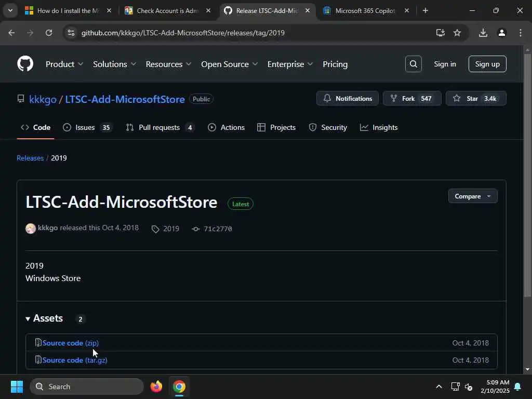Open the Issues tab
This screenshot has height=399, width=532.
tap(87, 128)
